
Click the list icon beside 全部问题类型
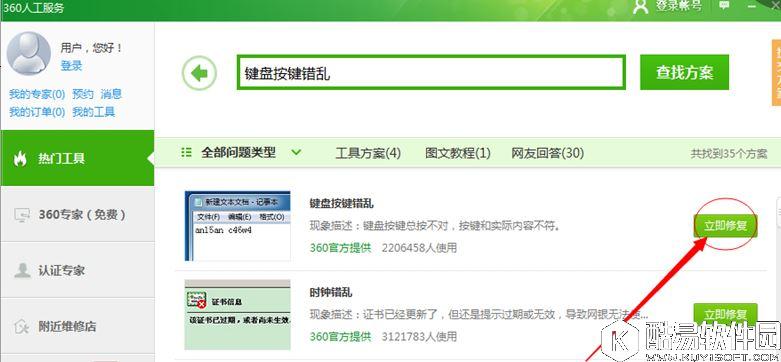tap(187, 152)
